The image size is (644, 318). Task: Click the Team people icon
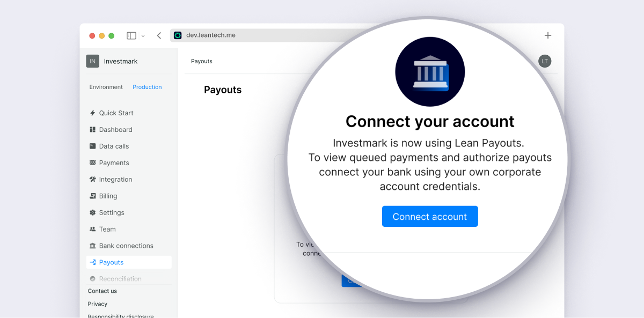click(93, 230)
